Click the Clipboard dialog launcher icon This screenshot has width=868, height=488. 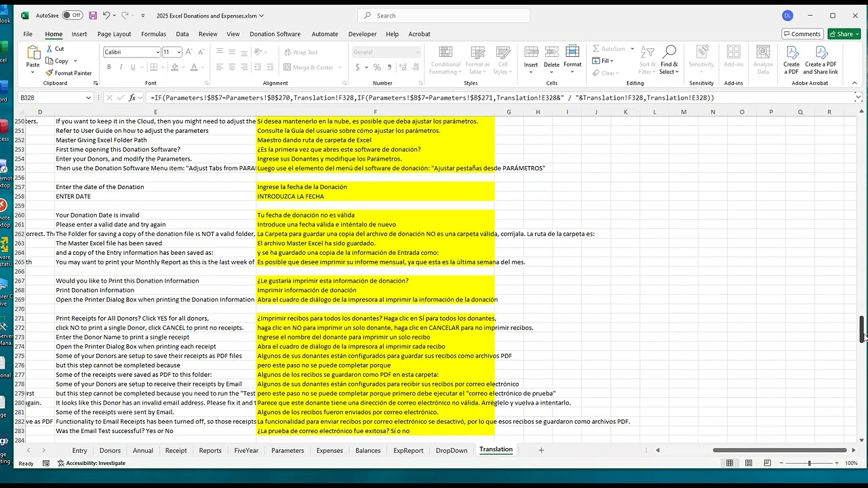(96, 83)
